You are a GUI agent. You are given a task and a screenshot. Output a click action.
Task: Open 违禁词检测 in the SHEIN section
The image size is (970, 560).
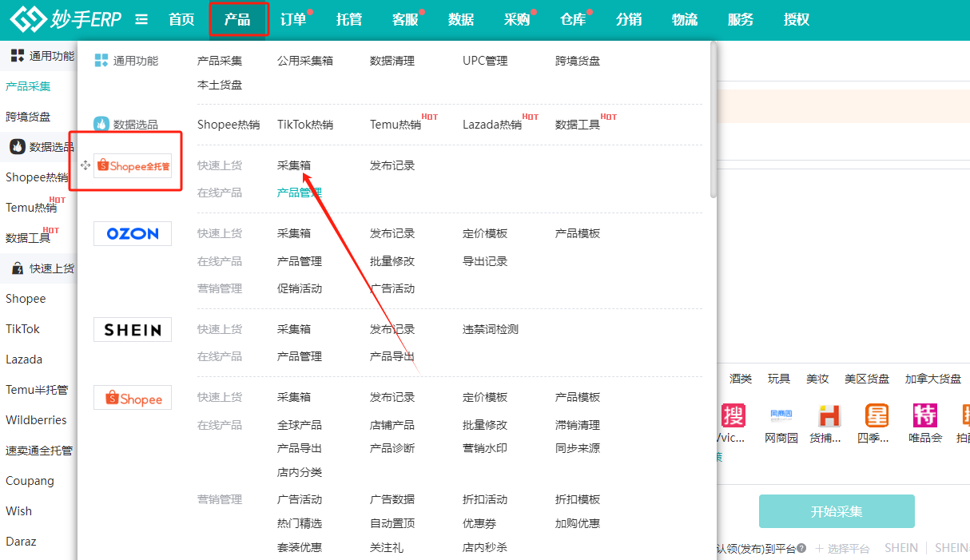[x=491, y=329]
